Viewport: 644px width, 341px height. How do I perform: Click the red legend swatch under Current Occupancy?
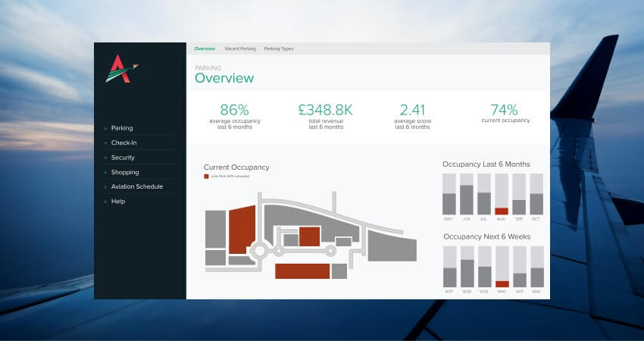[x=207, y=177]
